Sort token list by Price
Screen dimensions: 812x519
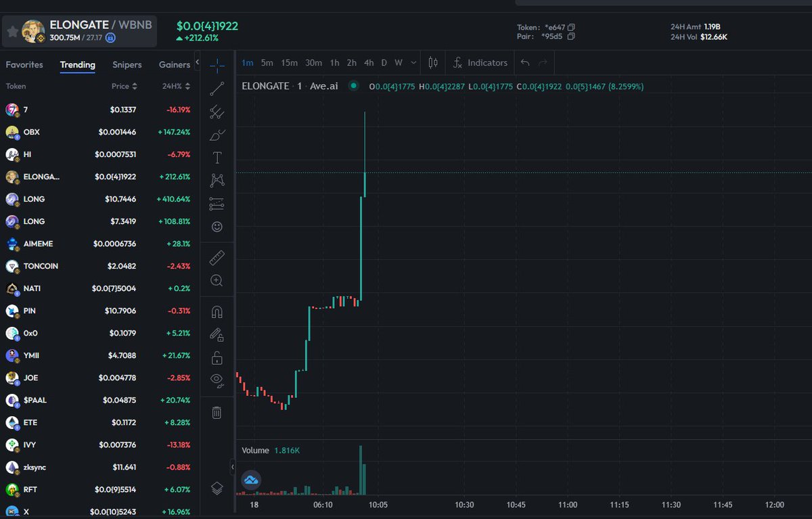pyautogui.click(x=125, y=86)
